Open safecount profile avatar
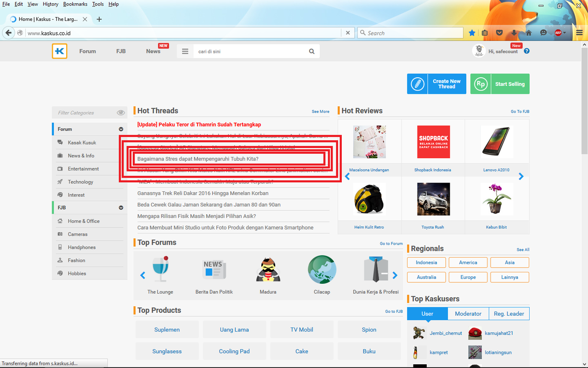The image size is (588, 368). click(479, 51)
